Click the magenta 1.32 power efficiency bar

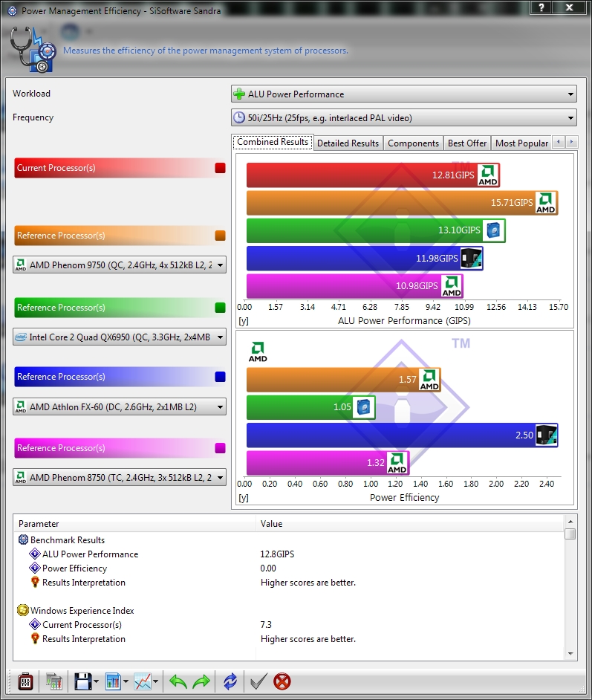point(328,462)
